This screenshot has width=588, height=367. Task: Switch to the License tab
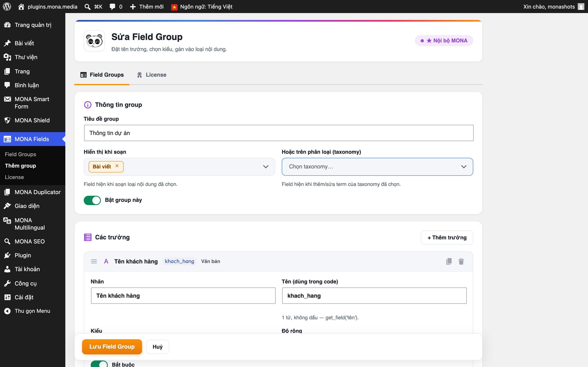(x=152, y=75)
